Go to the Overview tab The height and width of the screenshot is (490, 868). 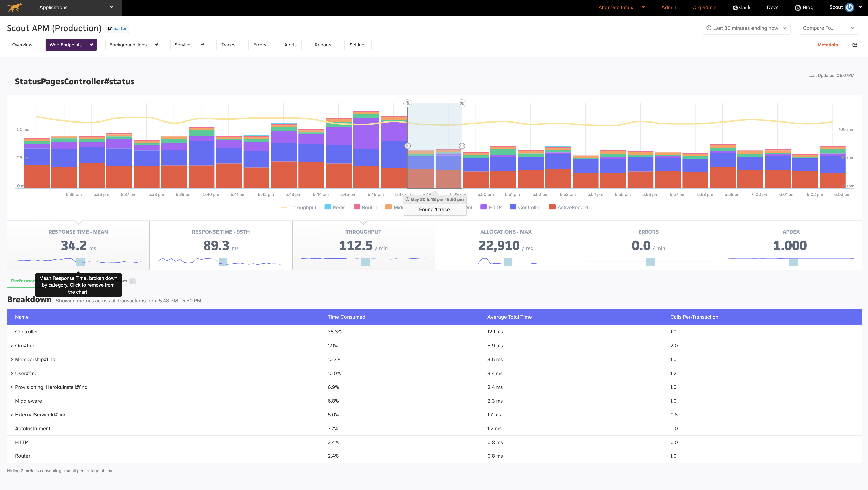tap(22, 45)
